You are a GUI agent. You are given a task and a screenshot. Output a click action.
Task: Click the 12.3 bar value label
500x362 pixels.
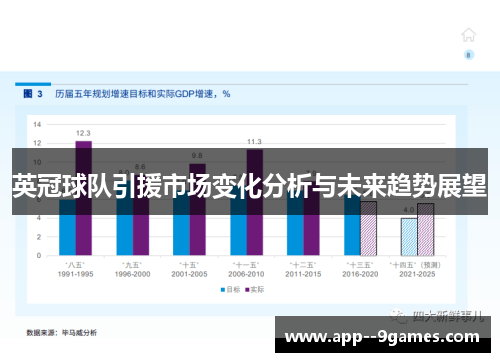pyautogui.click(x=83, y=133)
